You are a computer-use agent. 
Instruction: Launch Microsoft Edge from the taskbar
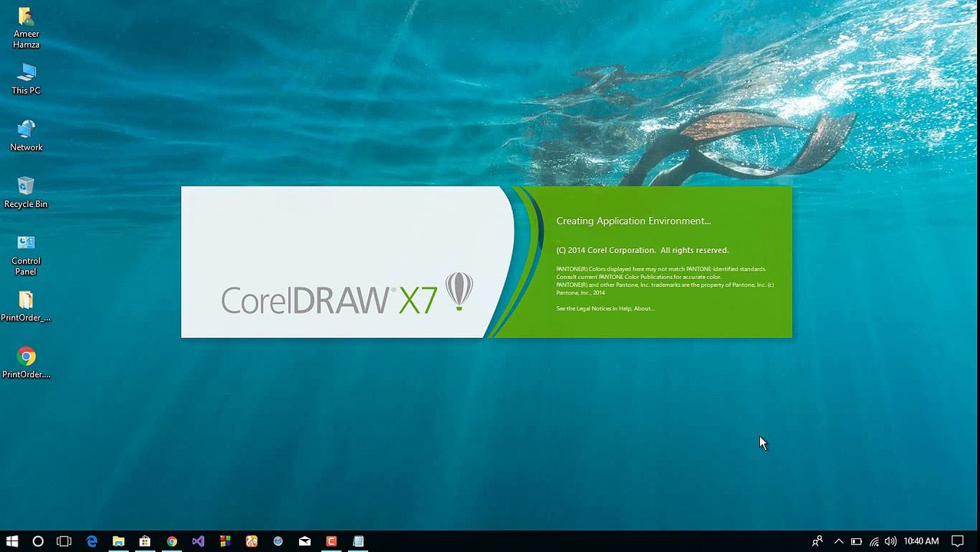click(x=92, y=541)
